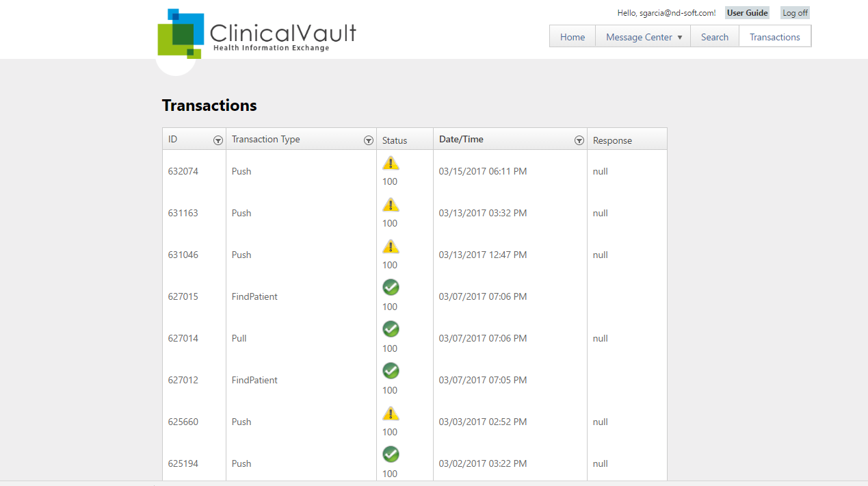
Task: Expand the Message Center menu
Action: 643,37
